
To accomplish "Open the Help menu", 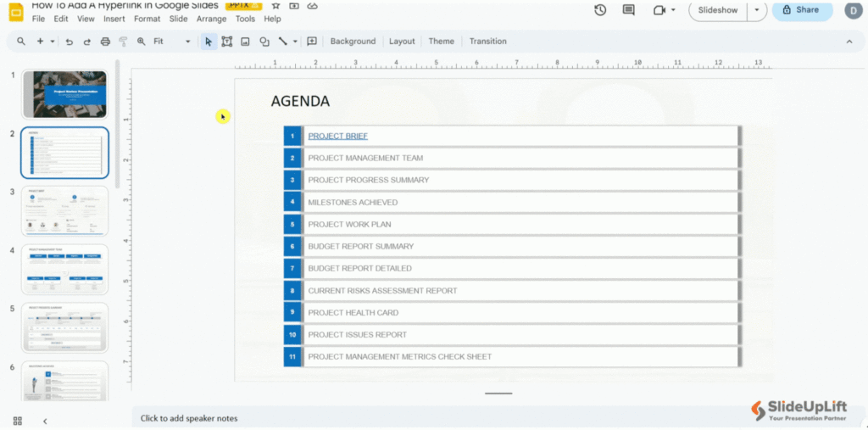I will point(272,19).
